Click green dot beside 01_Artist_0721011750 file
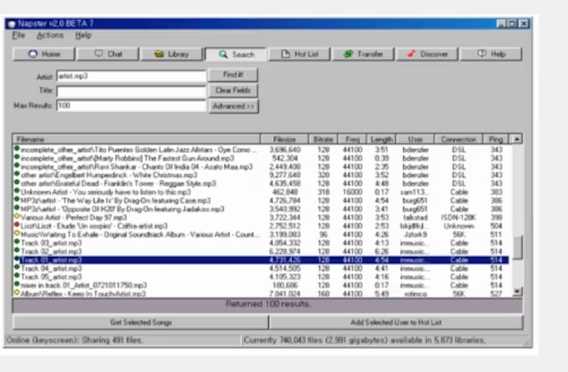This screenshot has width=568, height=372. (x=17, y=284)
